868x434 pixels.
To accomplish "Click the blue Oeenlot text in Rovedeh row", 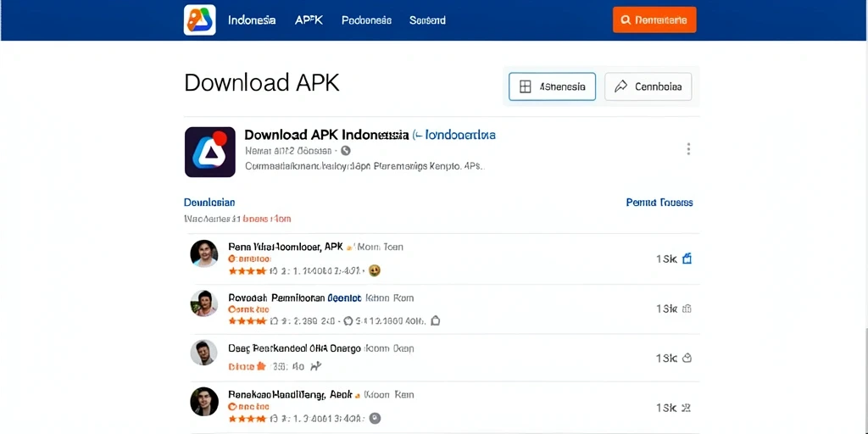I will click(344, 298).
